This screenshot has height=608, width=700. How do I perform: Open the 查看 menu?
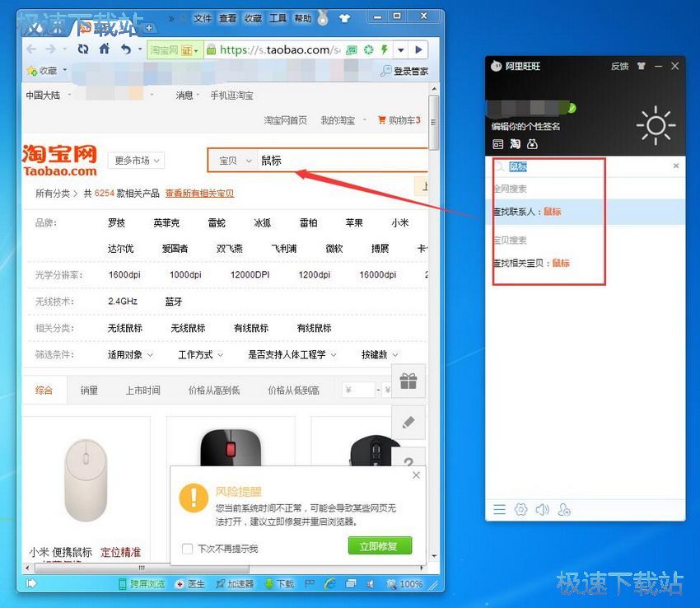click(x=227, y=18)
